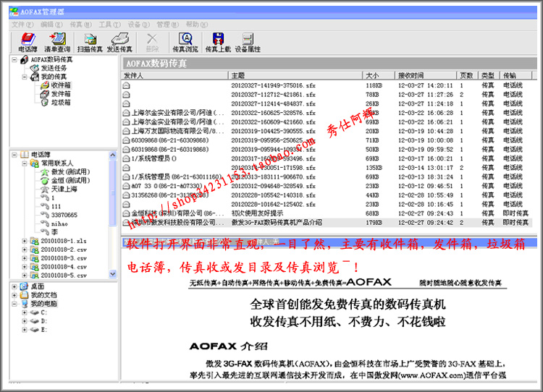The image size is (543, 392).
Task: Click the 发送传真 send fax icon
Action: click(x=119, y=42)
